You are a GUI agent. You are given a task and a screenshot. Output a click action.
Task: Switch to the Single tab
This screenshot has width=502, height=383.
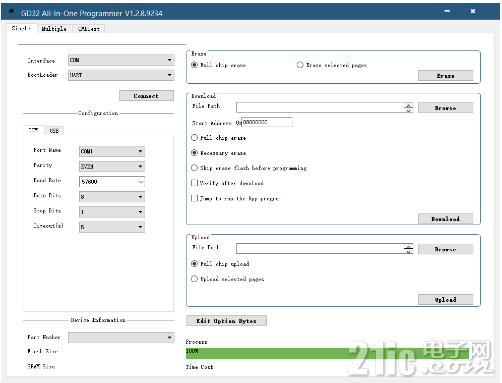[x=22, y=29]
